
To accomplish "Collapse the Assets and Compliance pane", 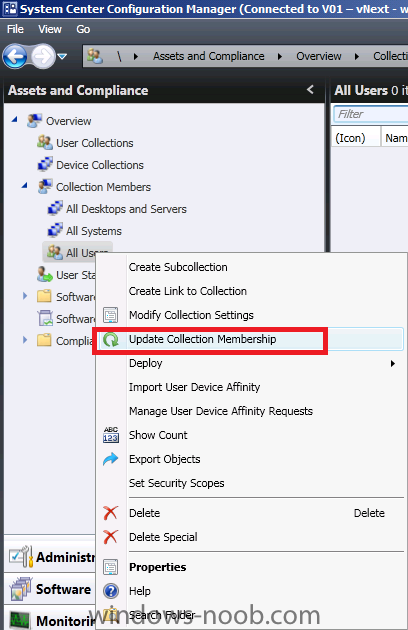I will click(310, 90).
